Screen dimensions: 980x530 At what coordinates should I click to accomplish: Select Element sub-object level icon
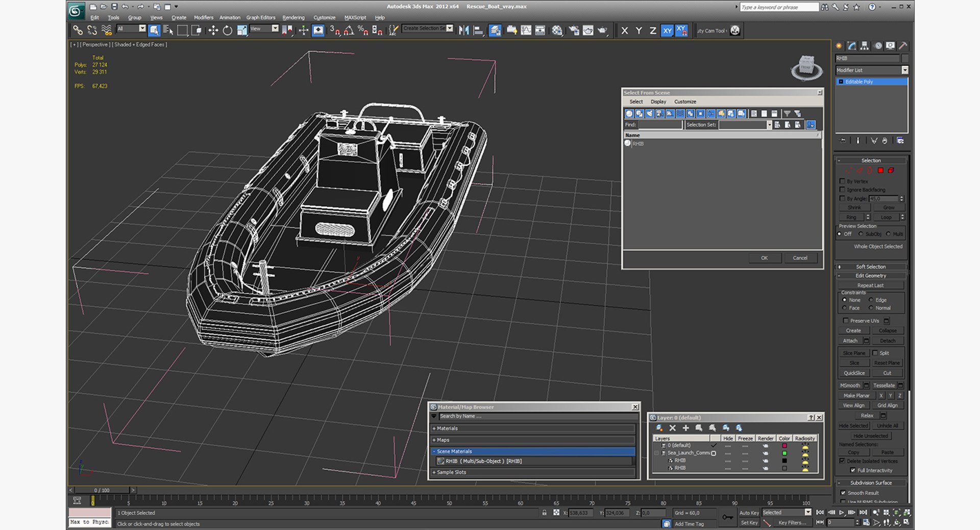(891, 171)
